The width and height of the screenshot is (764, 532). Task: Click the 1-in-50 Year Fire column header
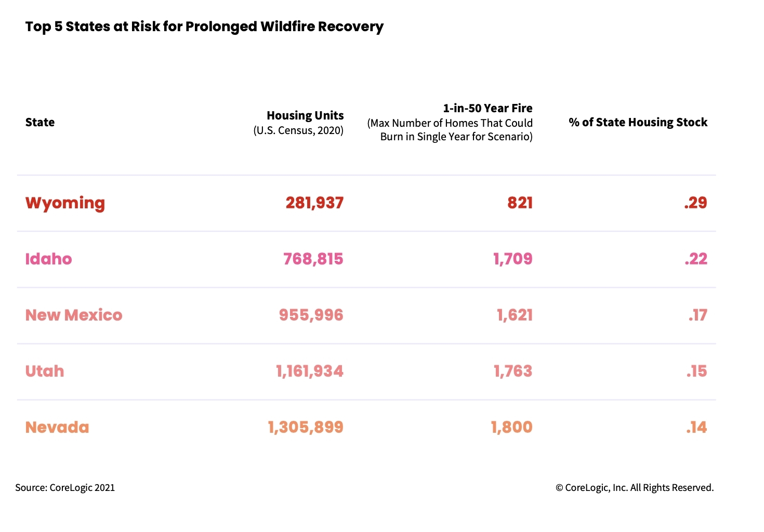point(488,108)
